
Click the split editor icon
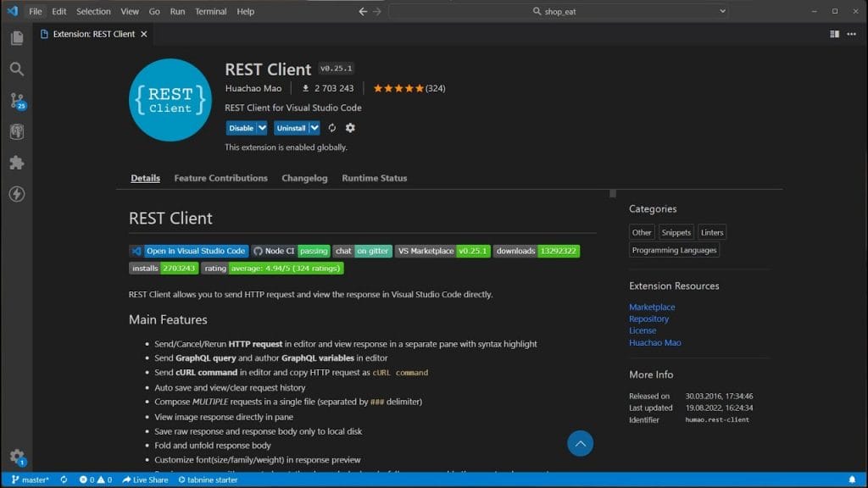(x=834, y=34)
